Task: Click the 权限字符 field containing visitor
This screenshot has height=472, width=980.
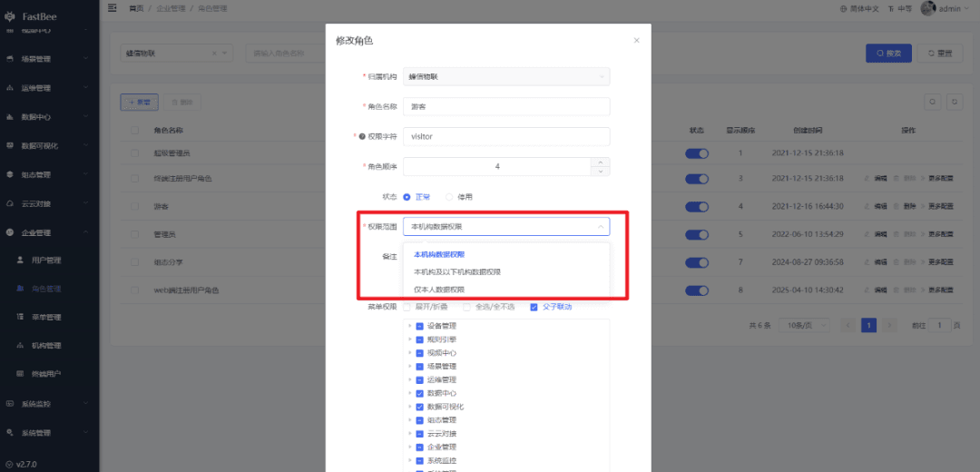Action: click(506, 136)
